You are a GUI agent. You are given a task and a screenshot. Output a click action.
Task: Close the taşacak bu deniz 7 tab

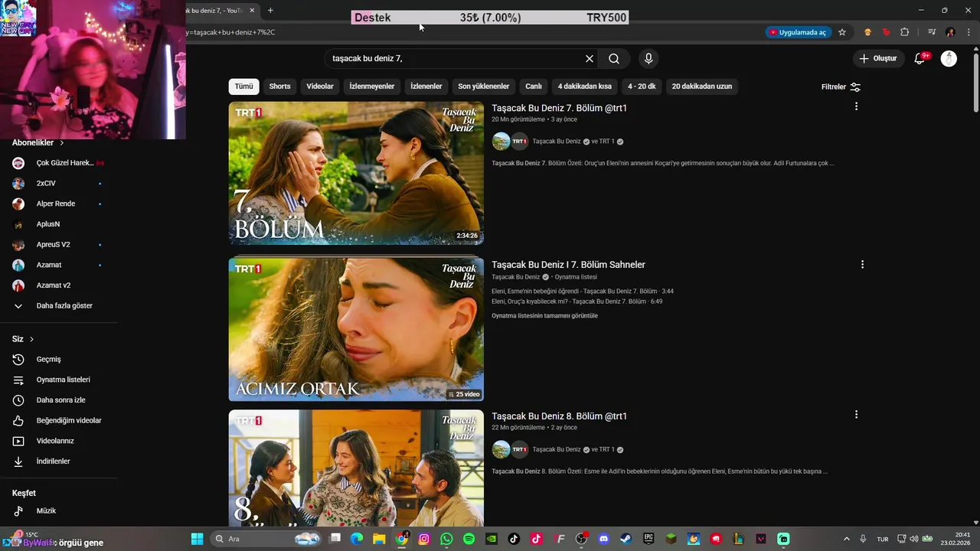[x=252, y=11]
